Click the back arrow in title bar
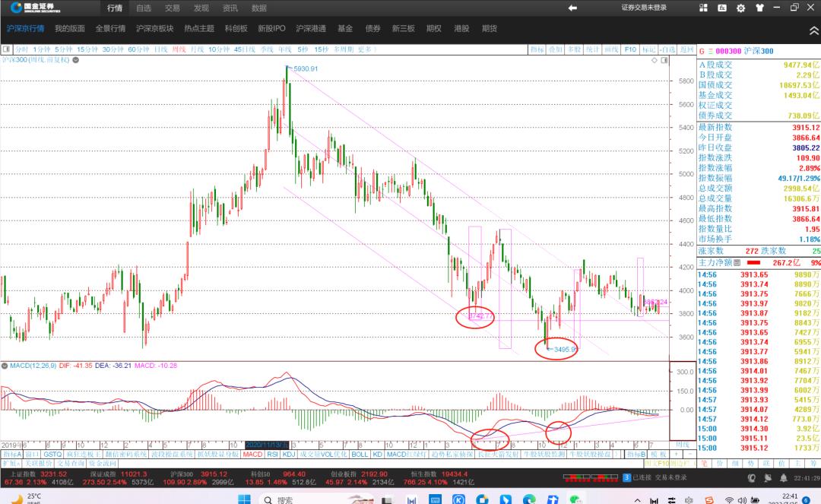This screenshot has width=821, height=504. pos(572,8)
